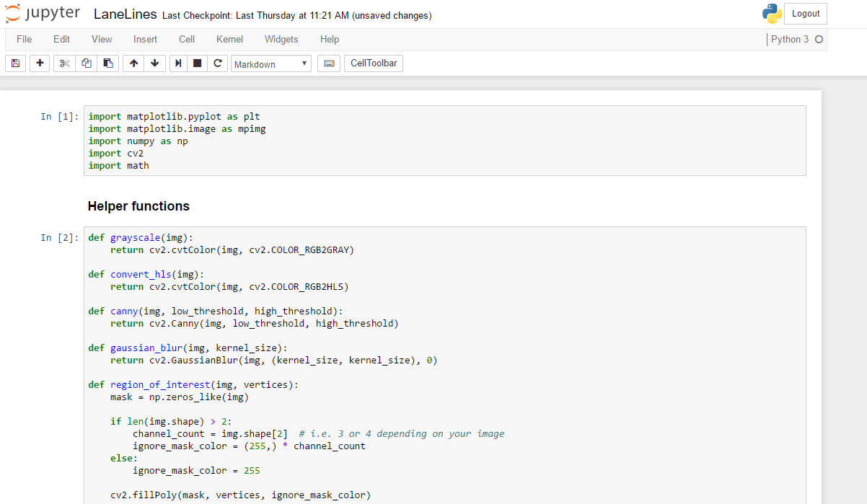Screen dimensions: 867x504
Task: Click the CellToolbar button
Action: pyautogui.click(x=374, y=63)
